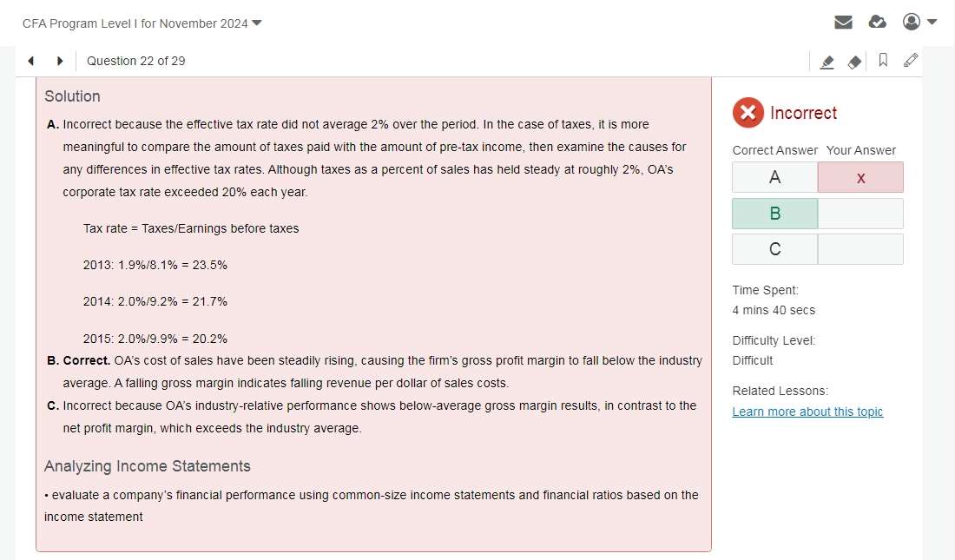Open the notes pencil tool
This screenshot has width=955, height=560.
pyautogui.click(x=911, y=60)
